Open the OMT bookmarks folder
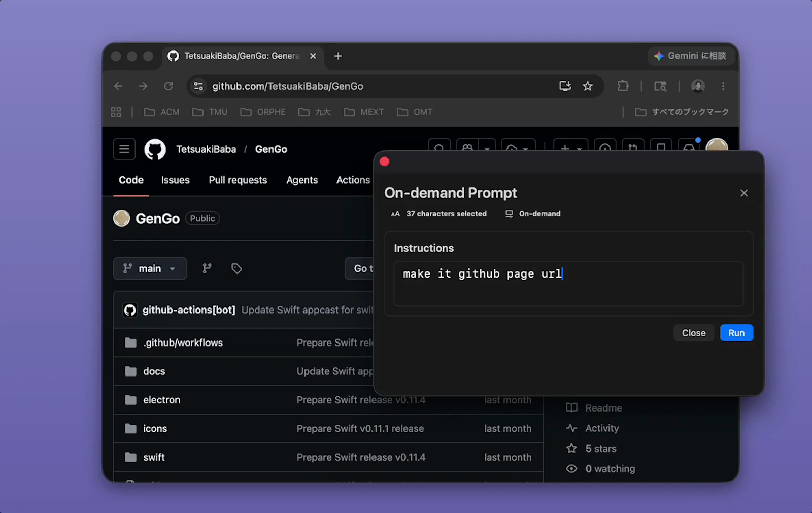Image resolution: width=812 pixels, height=513 pixels. [x=415, y=112]
